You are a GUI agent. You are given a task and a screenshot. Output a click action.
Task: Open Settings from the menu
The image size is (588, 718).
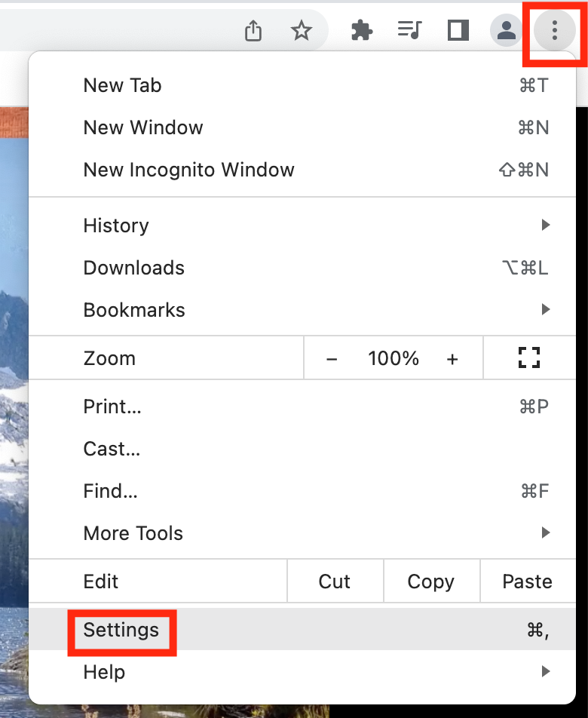click(302, 630)
